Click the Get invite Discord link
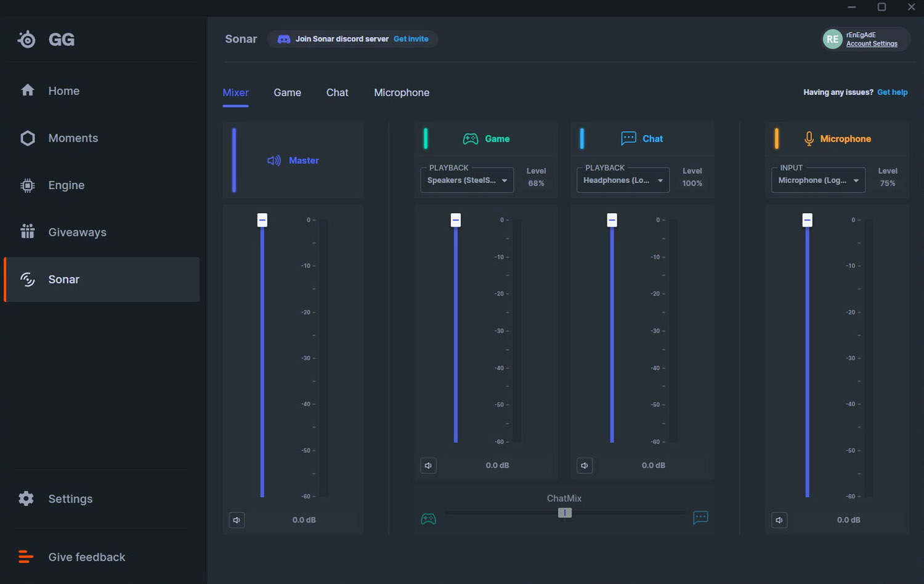924x584 pixels. [411, 39]
